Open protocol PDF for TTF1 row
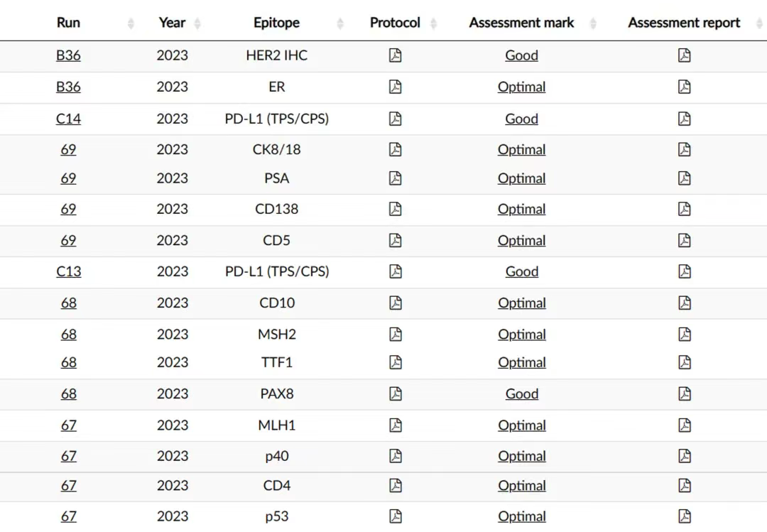Viewport: 767px width, 532px height. tap(396, 362)
